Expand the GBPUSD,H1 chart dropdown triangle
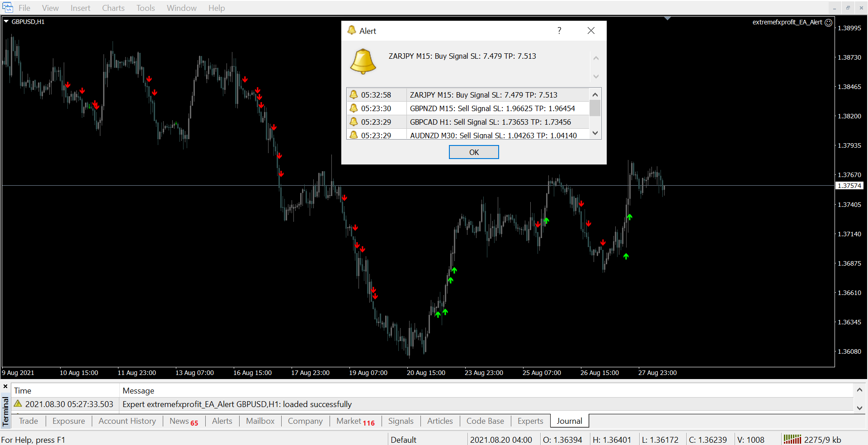This screenshot has height=445, width=868. [6, 21]
